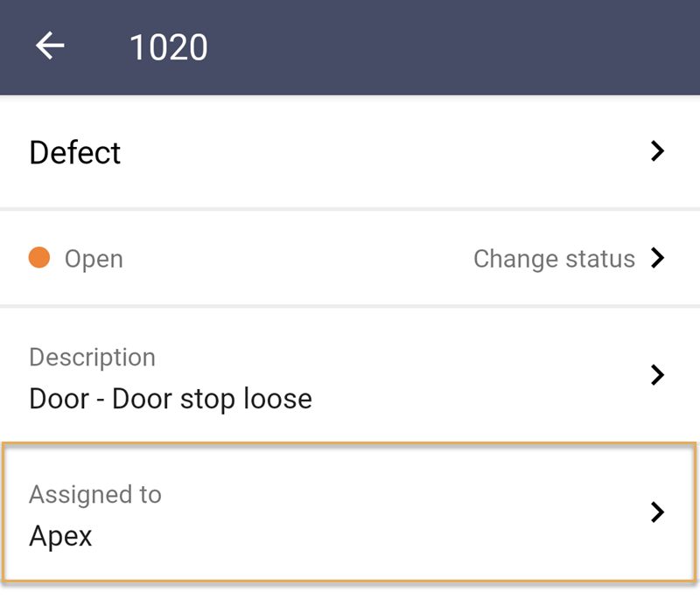Tap the orange Open status dot
The height and width of the screenshot is (606, 700).
click(39, 257)
